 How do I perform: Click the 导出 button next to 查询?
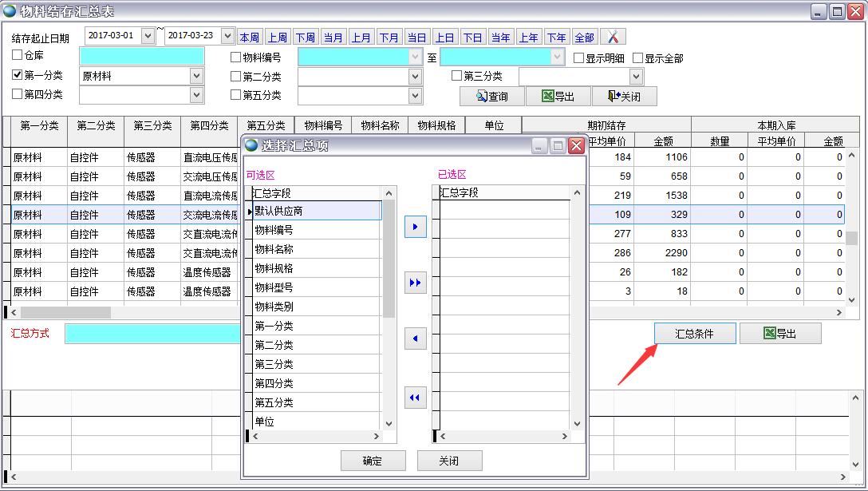558,97
